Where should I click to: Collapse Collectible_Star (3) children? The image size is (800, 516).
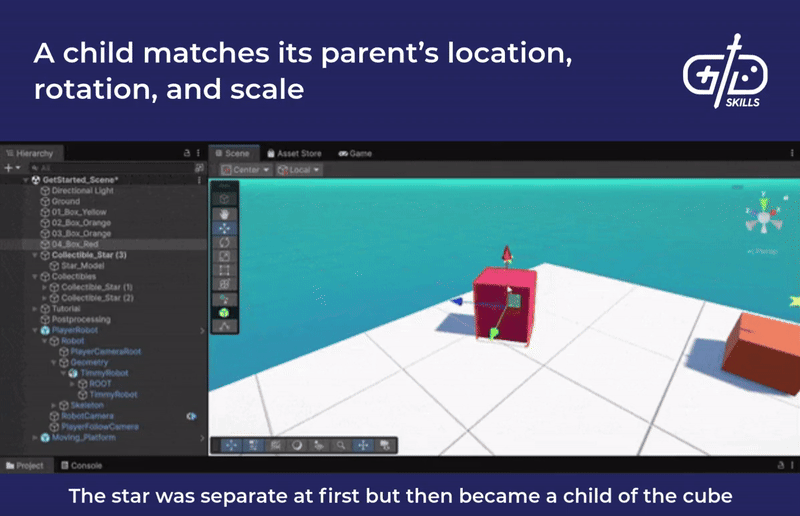[x=35, y=255]
